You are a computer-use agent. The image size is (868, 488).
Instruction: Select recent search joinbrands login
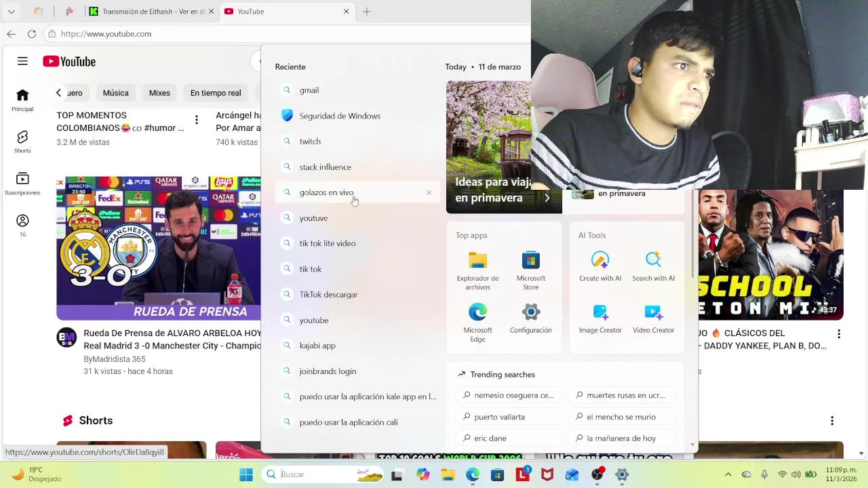point(357,371)
